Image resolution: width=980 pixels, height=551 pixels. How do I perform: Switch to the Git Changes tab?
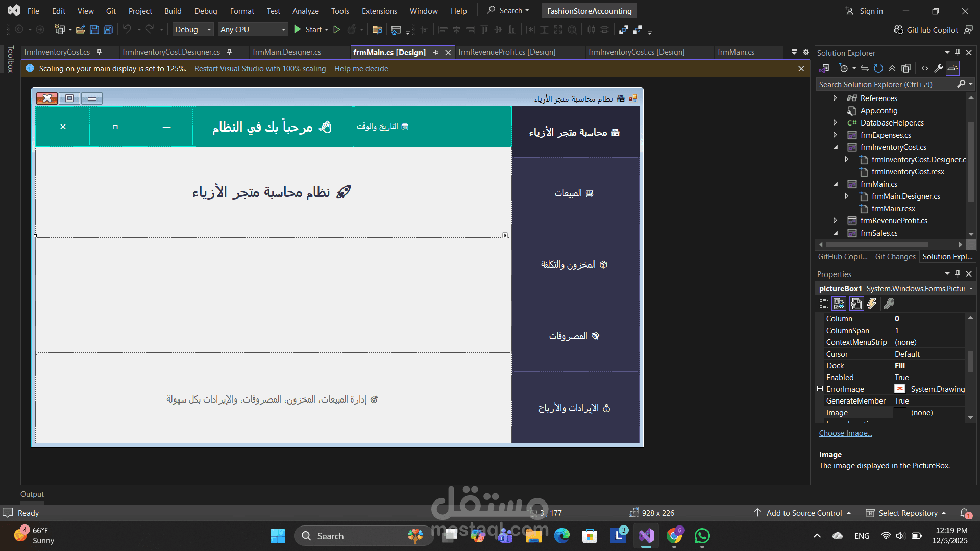click(895, 257)
